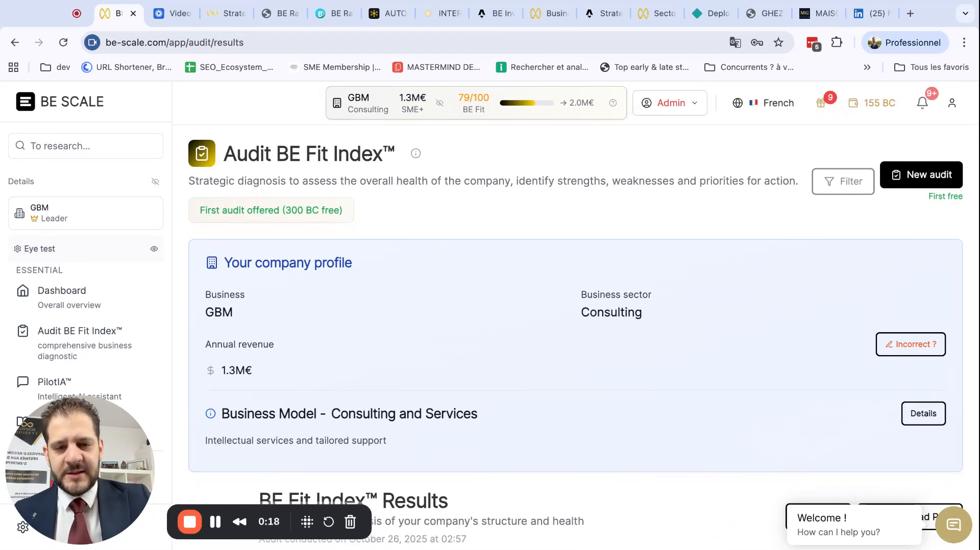Open the chat widget bottom right
Viewport: 980px width, 550px height.
[x=953, y=524]
